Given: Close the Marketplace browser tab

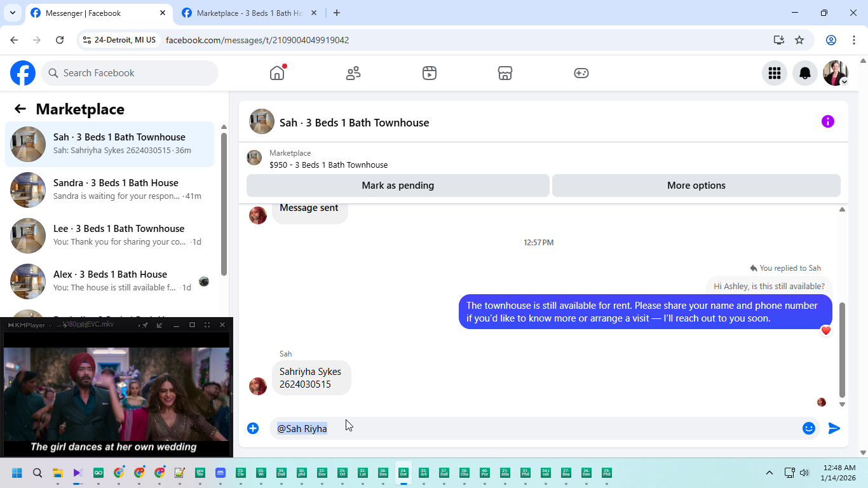Looking at the screenshot, I should tap(314, 13).
